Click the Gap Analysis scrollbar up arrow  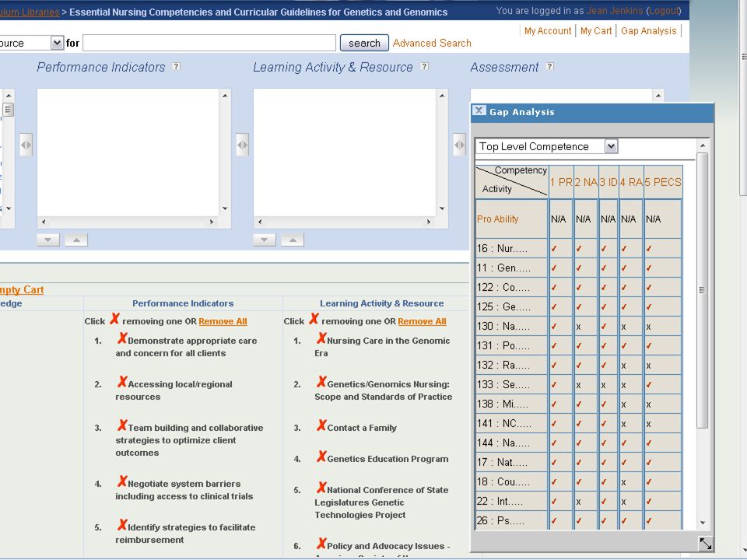703,145
